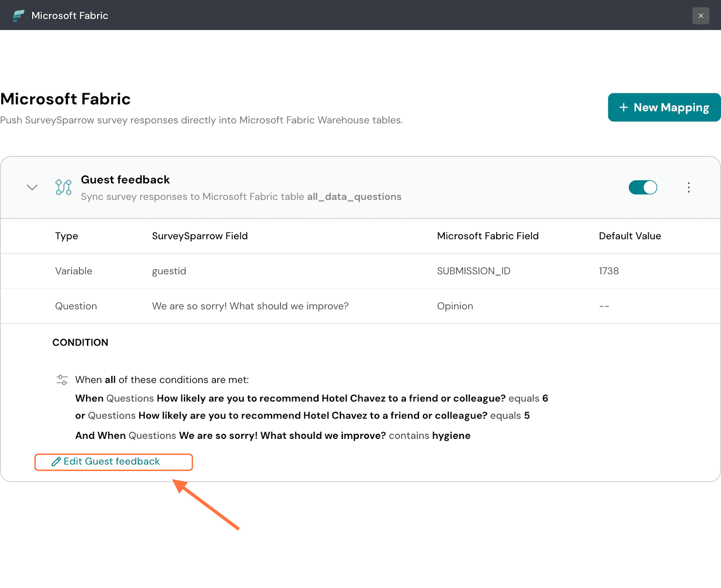Disable the Guest feedback sync toggle
The image size is (721, 588).
(x=643, y=187)
